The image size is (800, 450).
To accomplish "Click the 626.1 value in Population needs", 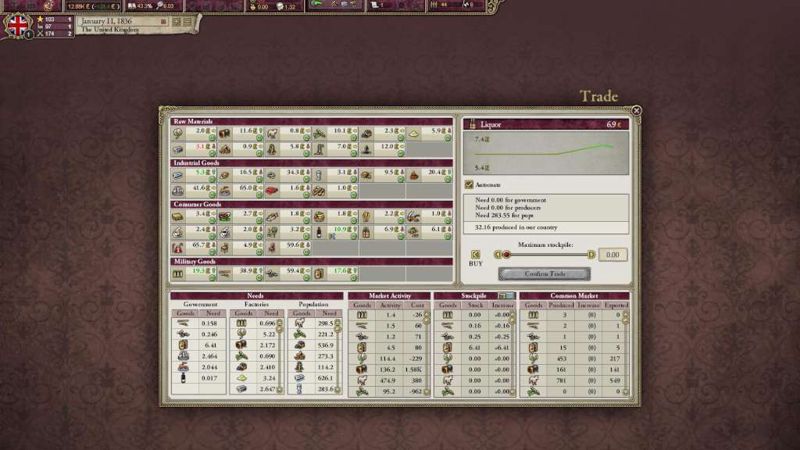I will [x=324, y=378].
